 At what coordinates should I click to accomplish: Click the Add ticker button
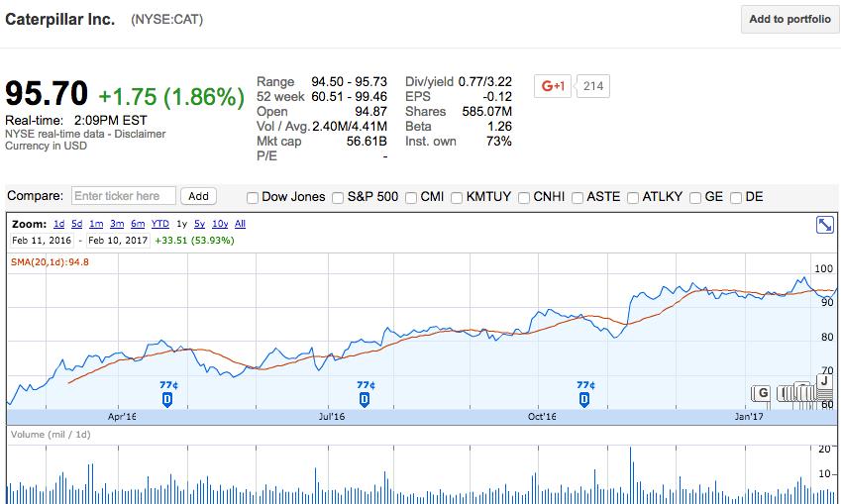pos(199,196)
